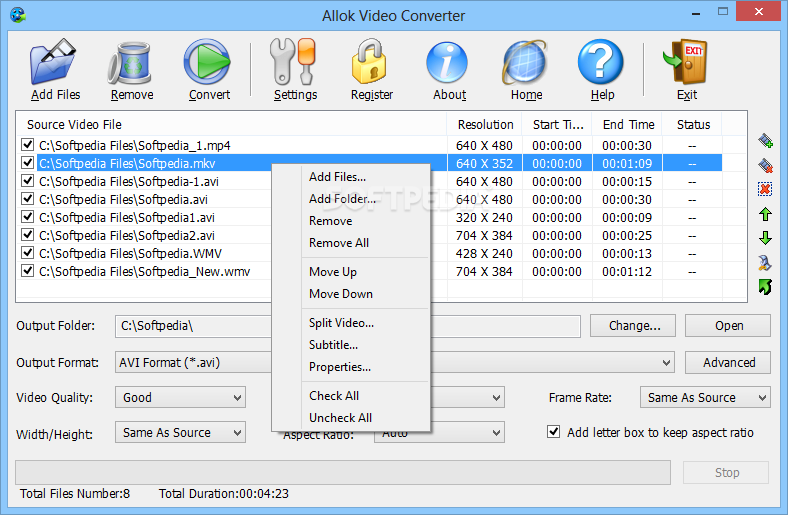Choose Properties... in context menu

[340, 367]
